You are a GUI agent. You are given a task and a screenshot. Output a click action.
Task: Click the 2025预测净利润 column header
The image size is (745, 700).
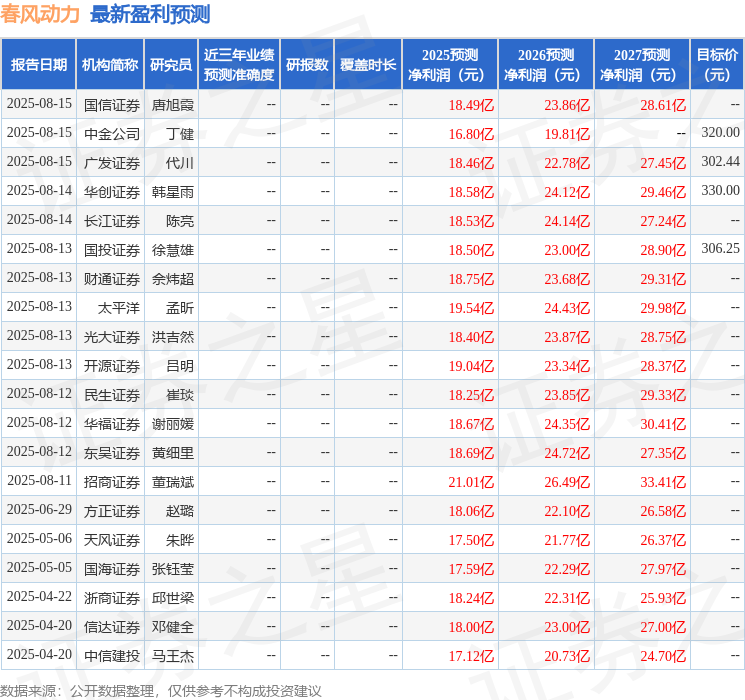tap(450, 65)
